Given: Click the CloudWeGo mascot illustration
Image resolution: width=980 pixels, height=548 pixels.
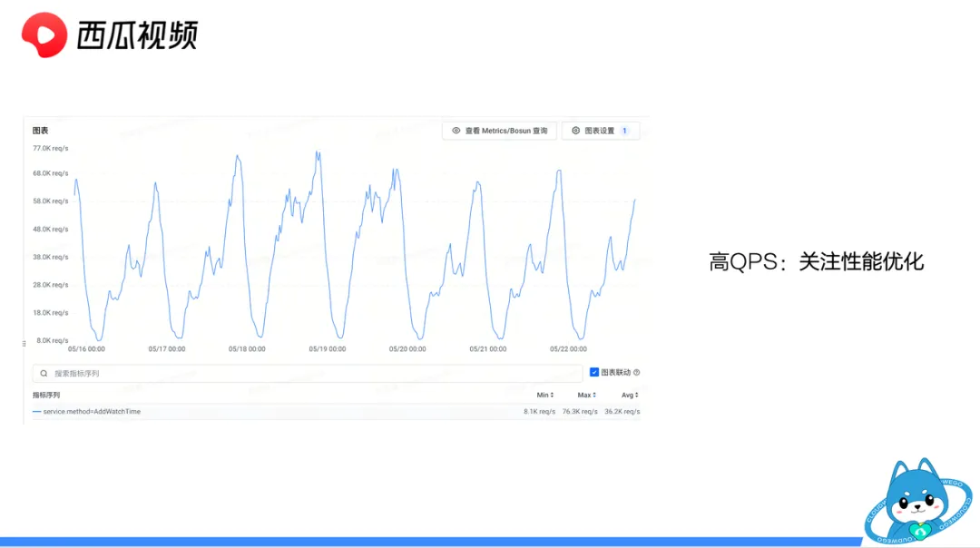Looking at the screenshot, I should (x=918, y=501).
